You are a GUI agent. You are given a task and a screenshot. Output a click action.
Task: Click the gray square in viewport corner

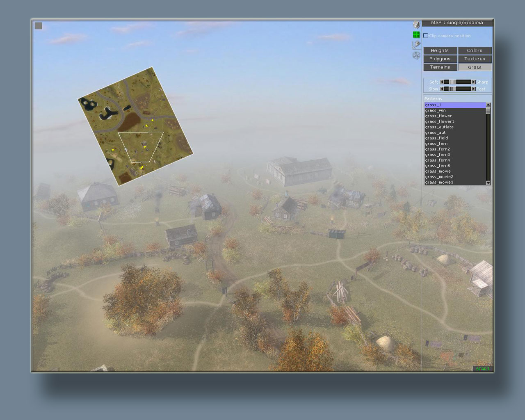(39, 26)
